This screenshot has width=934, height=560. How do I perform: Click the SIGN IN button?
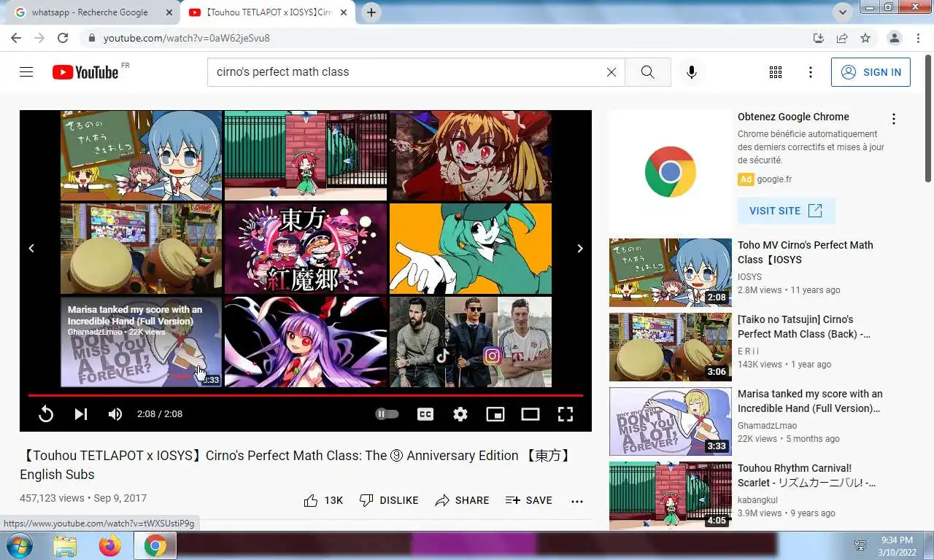871,72
